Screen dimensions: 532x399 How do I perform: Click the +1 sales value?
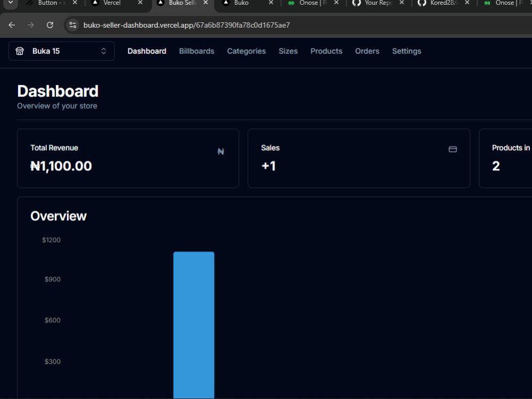coord(268,166)
